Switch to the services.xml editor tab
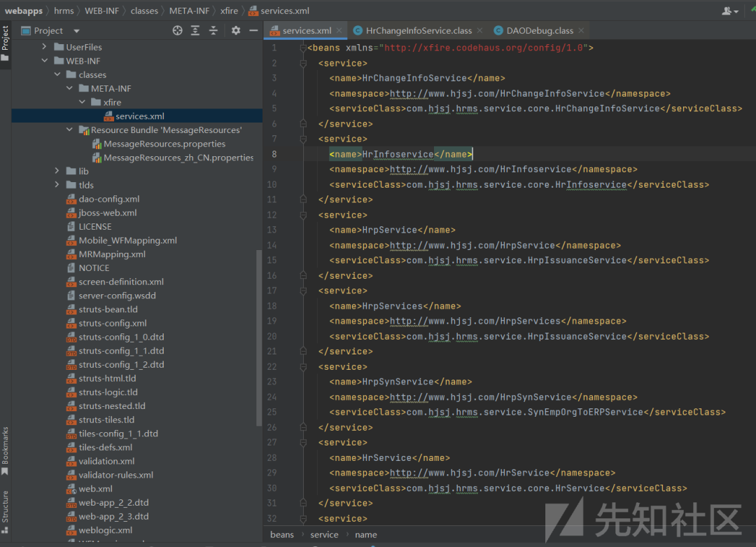The image size is (756, 547). click(306, 30)
